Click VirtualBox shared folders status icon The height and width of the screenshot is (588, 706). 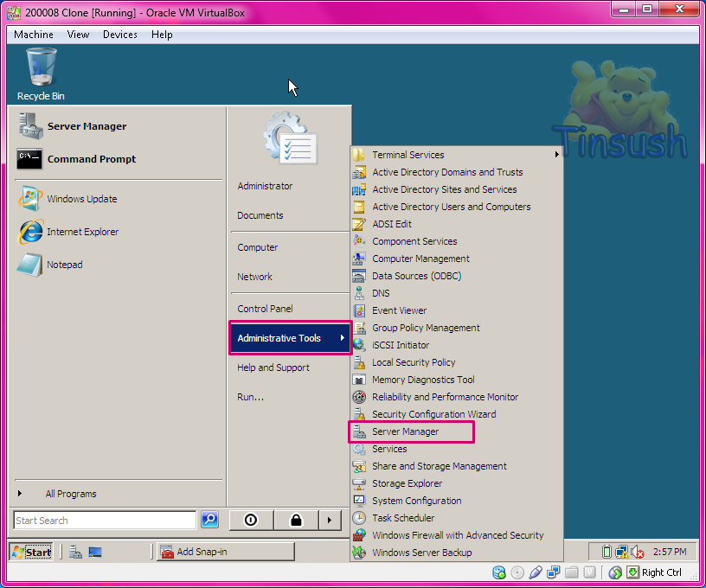coord(571,572)
